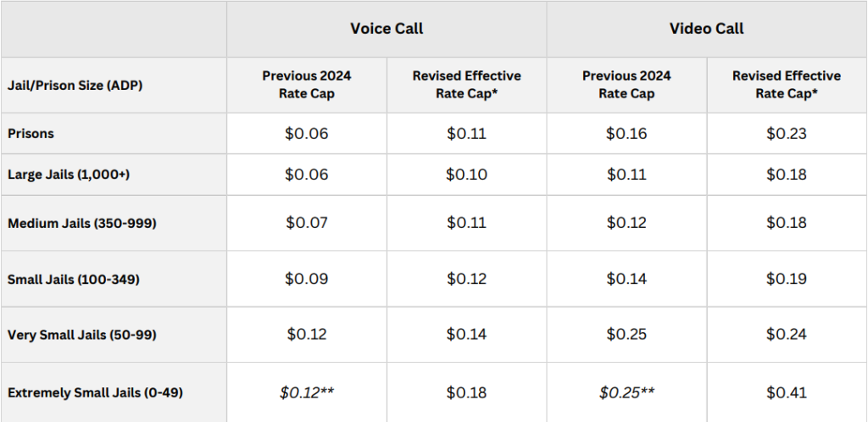868x422 pixels.
Task: Click the $0.23 Prisons video rate cell
Action: pos(787,134)
